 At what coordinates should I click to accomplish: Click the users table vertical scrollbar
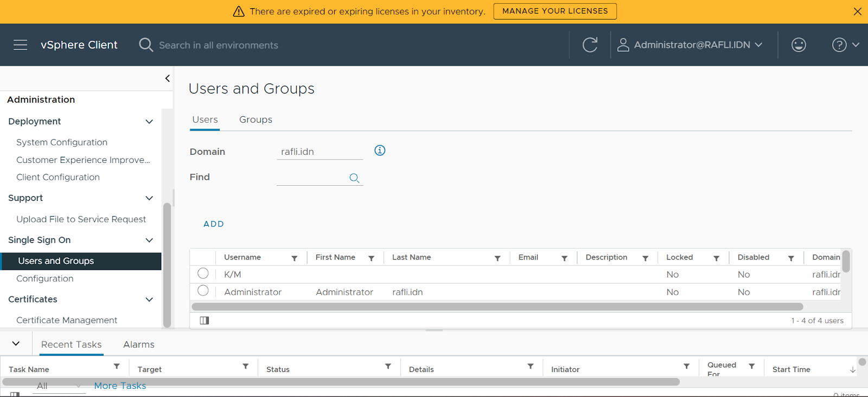pyautogui.click(x=846, y=261)
